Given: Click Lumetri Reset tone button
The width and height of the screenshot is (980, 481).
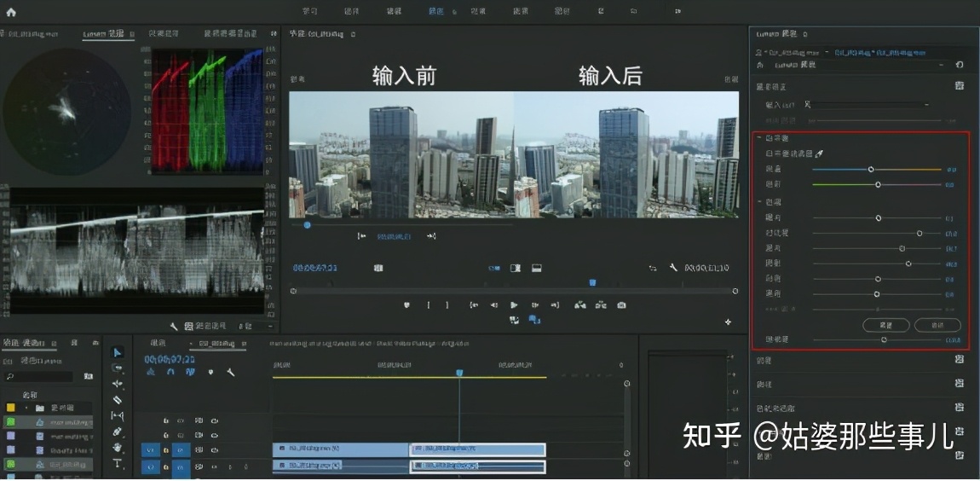Looking at the screenshot, I should pyautogui.click(x=886, y=325).
